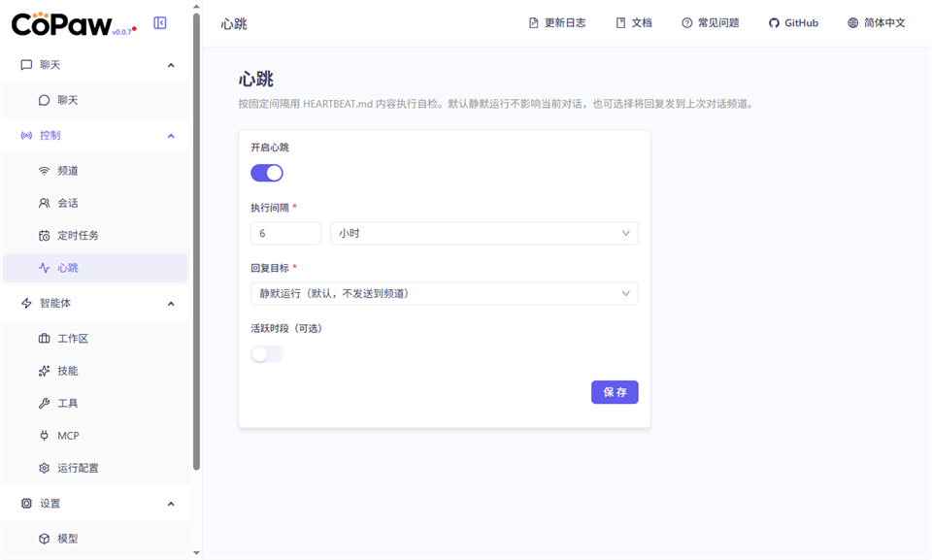Open the 回复目标 reply target dropdown

pos(444,293)
